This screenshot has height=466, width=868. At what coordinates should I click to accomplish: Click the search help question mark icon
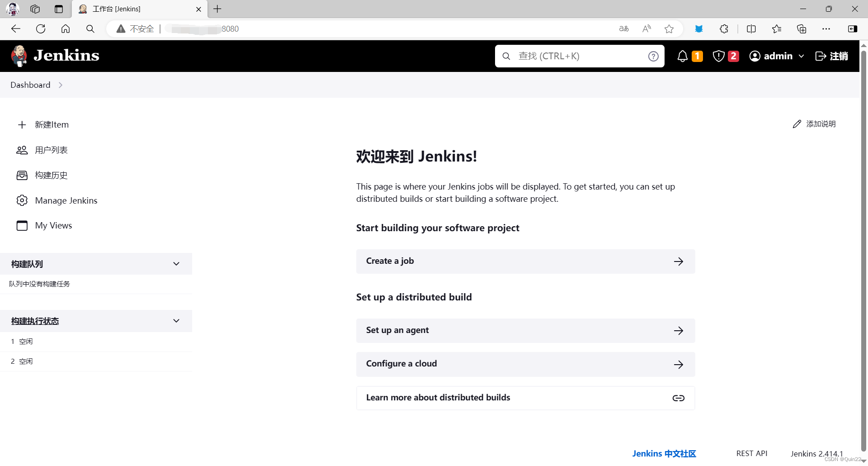pos(653,56)
